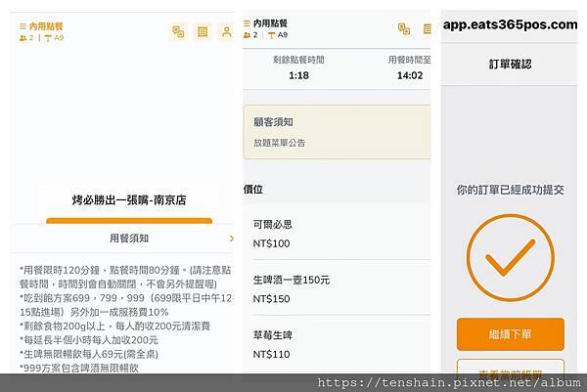Open 顧客須知 notice card
587x392 pixels.
coord(337,132)
